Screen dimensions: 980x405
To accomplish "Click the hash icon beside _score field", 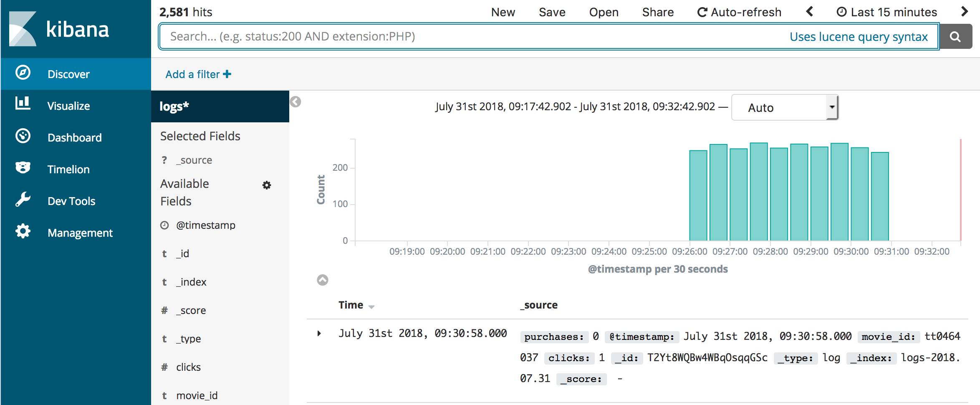I will click(x=164, y=311).
